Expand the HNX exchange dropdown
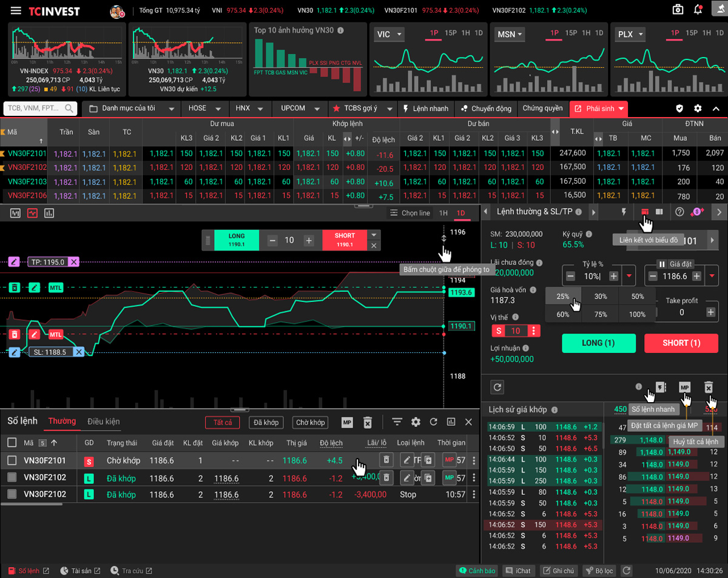This screenshot has height=578, width=728. coord(260,109)
